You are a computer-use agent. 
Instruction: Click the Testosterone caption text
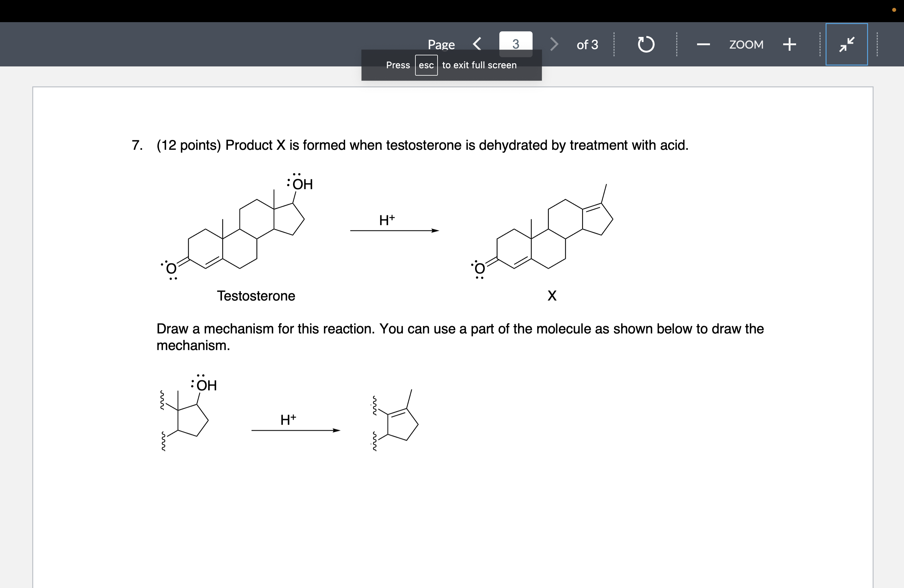click(x=256, y=296)
